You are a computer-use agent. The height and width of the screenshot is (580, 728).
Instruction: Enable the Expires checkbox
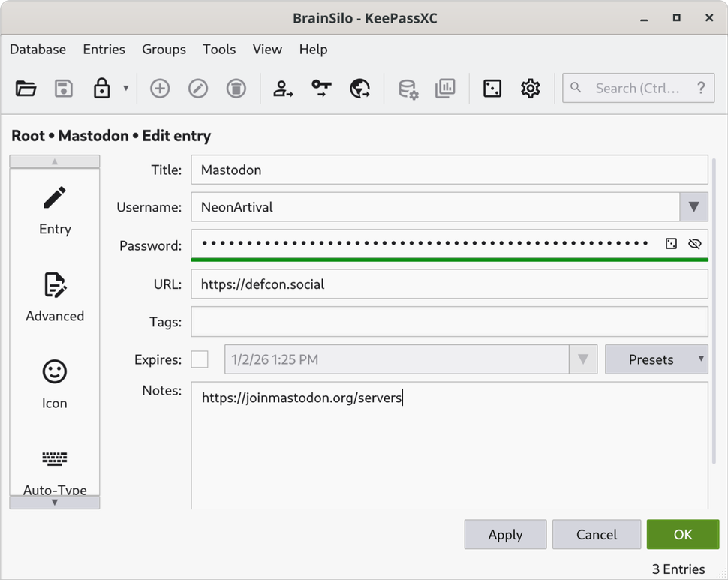200,359
